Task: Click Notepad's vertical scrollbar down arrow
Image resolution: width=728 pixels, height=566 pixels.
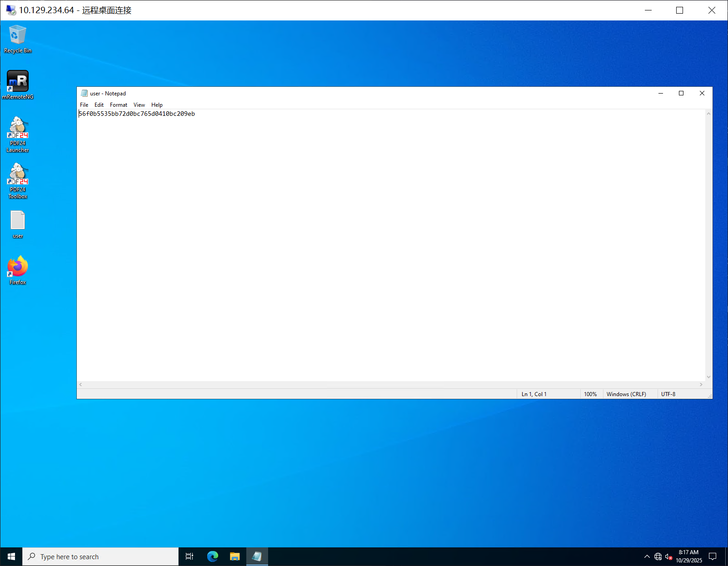Action: [x=708, y=377]
